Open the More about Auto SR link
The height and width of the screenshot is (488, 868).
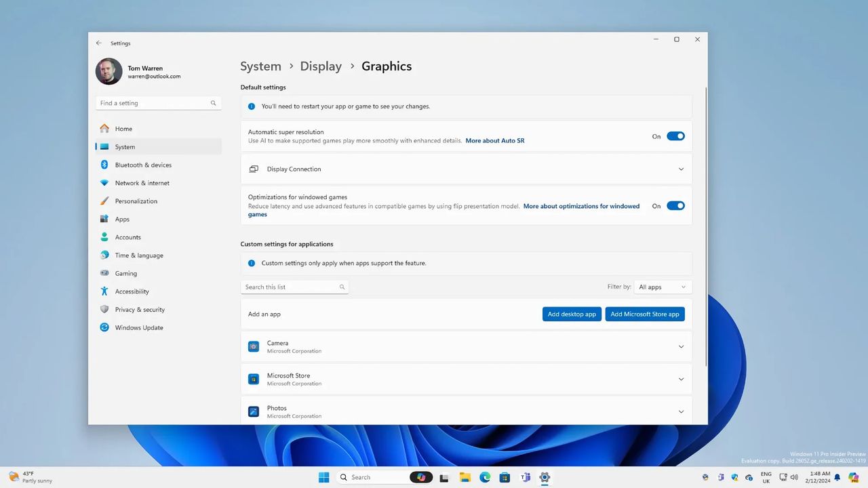coord(494,140)
